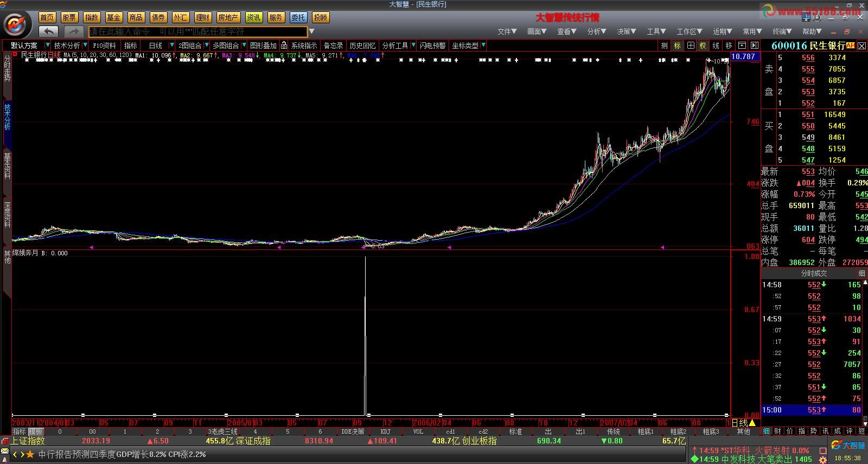Toggle the 标 marker button
This screenshot has height=464, width=868.
[x=677, y=46]
